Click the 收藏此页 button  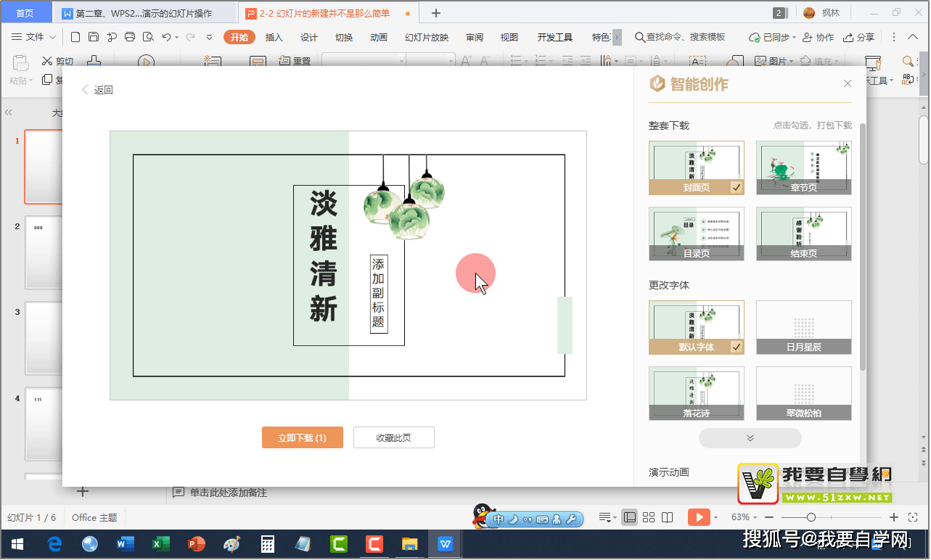[x=394, y=437]
